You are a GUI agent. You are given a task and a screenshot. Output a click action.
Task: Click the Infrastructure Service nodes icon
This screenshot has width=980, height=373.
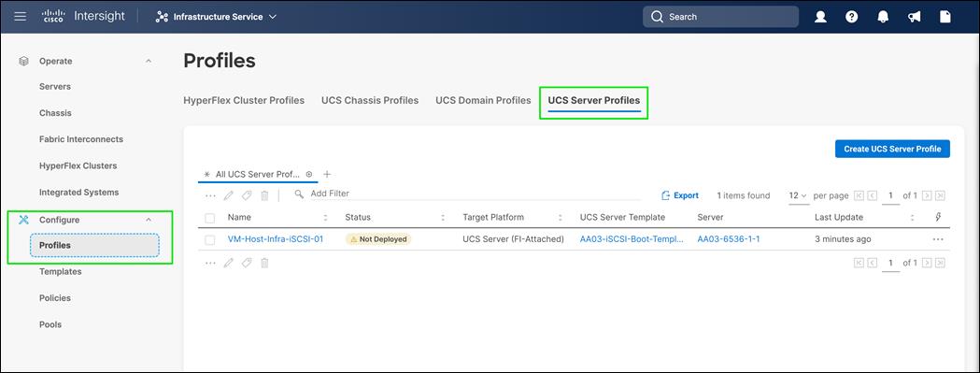tap(162, 17)
